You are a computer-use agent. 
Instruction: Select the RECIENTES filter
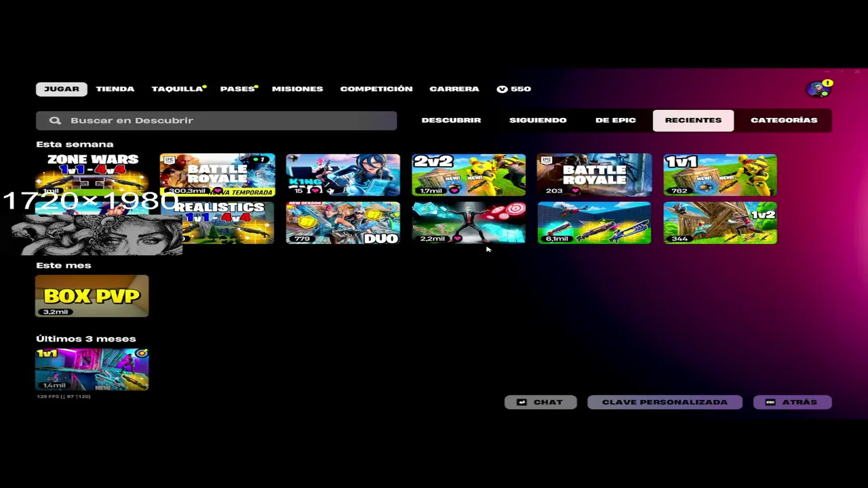pos(693,121)
